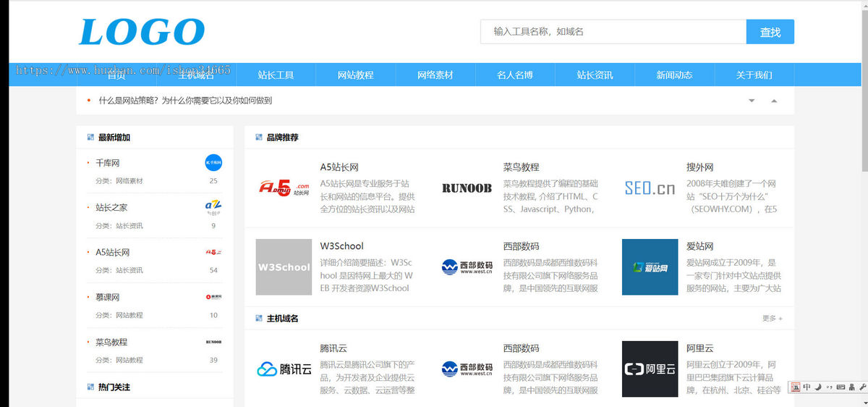Open 西部数码 title in 品牌推荐 section
This screenshot has height=407, width=868.
tap(522, 246)
